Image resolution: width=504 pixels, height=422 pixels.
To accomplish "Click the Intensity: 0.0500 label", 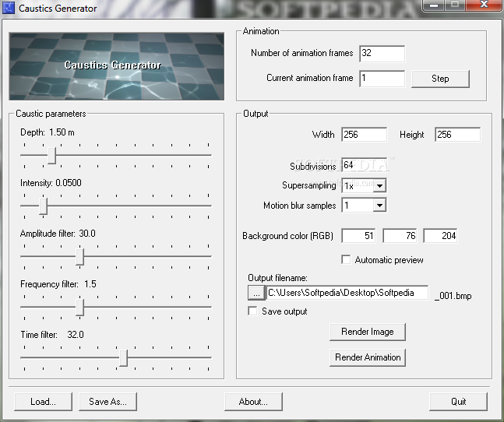I will [x=51, y=183].
